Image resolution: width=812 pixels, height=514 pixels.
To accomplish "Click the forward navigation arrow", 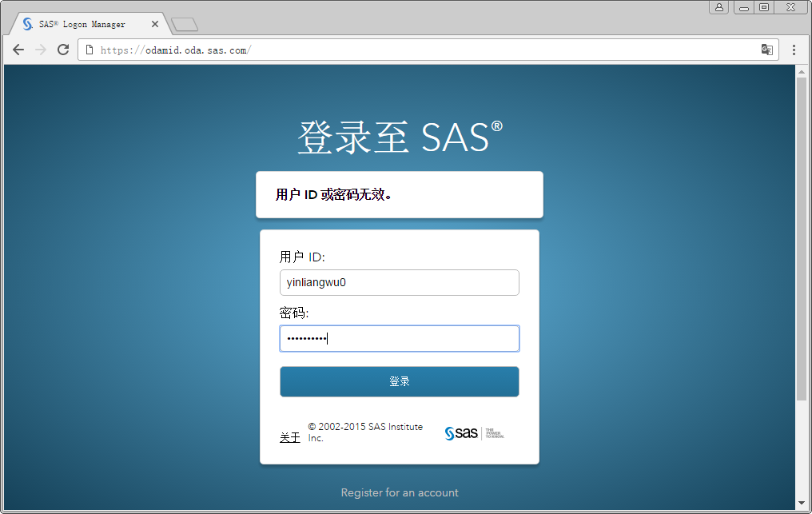I will [x=40, y=49].
